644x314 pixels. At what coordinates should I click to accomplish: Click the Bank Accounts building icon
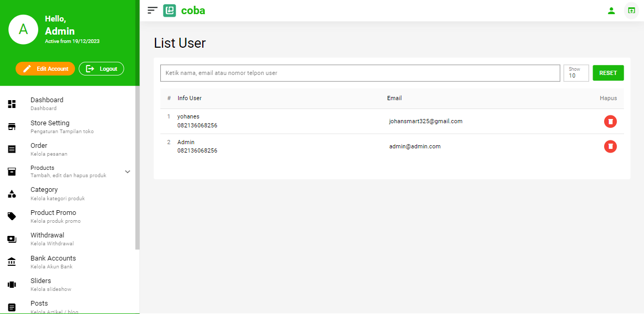pyautogui.click(x=12, y=262)
